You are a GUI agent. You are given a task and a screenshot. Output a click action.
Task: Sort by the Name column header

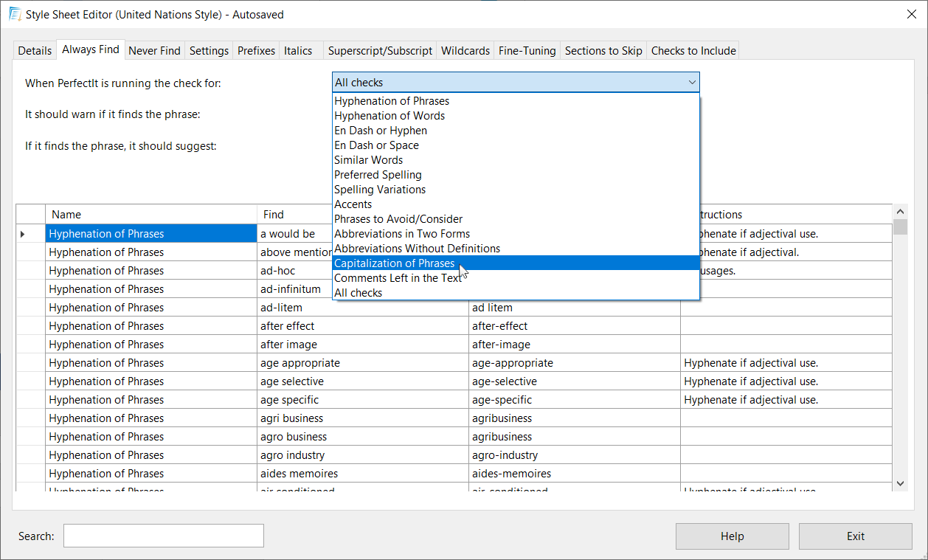150,215
